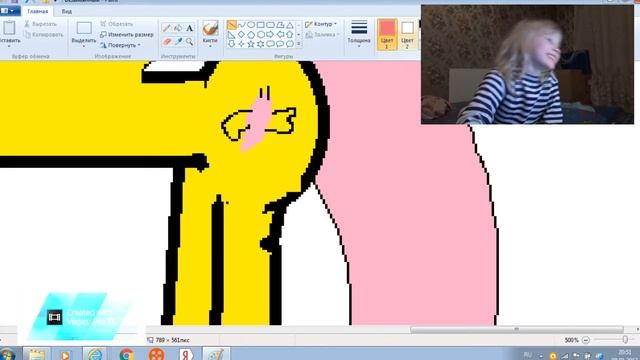
Task: Open the Вставить paste dropdown arrow
Action: point(9,45)
